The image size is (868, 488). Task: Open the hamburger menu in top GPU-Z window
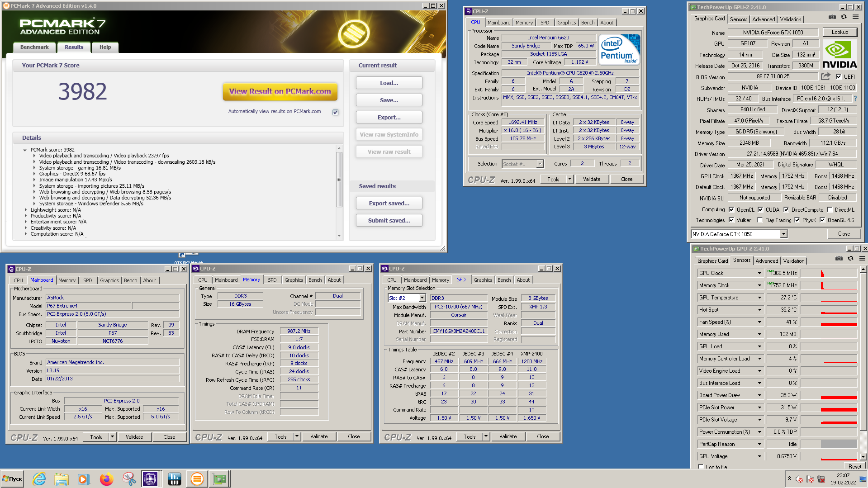(x=855, y=17)
